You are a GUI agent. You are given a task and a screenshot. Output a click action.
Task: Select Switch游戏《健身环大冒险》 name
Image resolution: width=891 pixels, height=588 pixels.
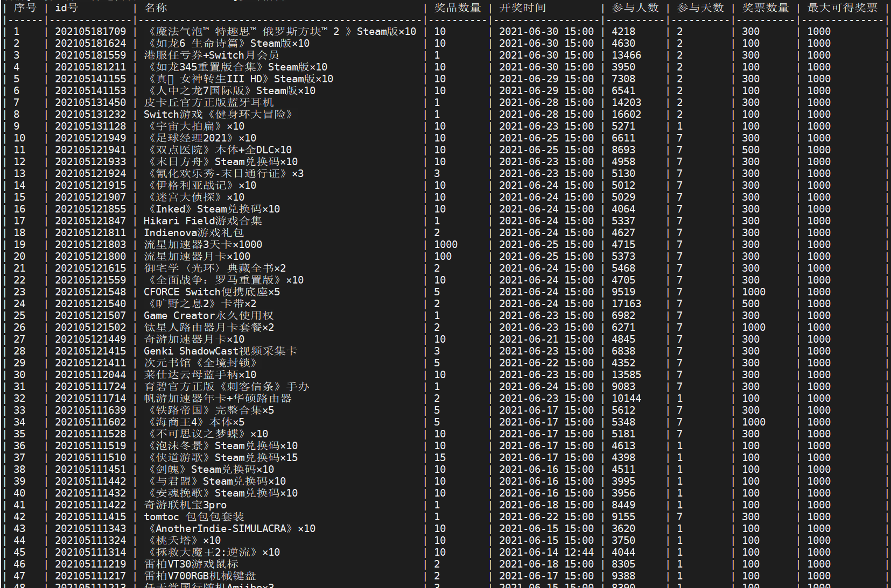[218, 115]
